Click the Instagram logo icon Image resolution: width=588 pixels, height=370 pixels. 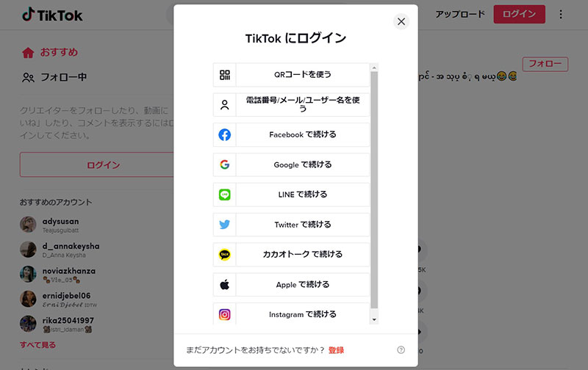225,315
